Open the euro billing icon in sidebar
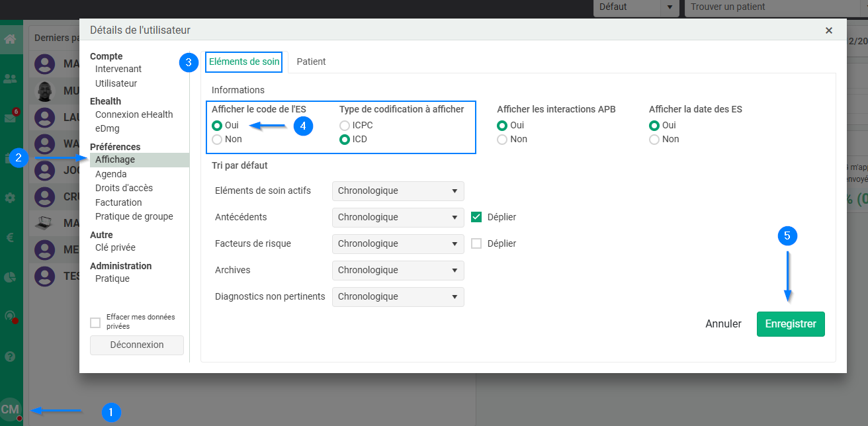The height and width of the screenshot is (426, 868). (x=10, y=237)
